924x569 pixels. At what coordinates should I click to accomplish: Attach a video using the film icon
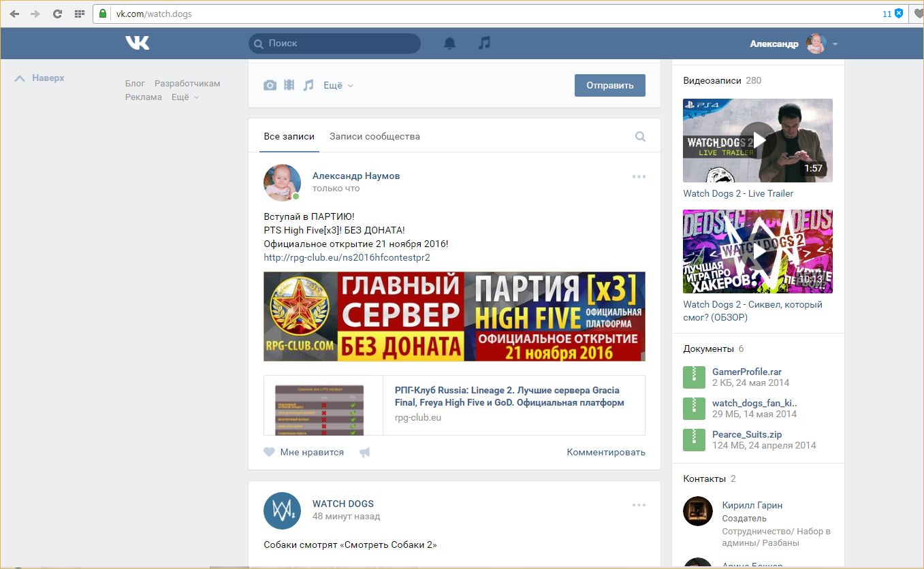[x=289, y=85]
